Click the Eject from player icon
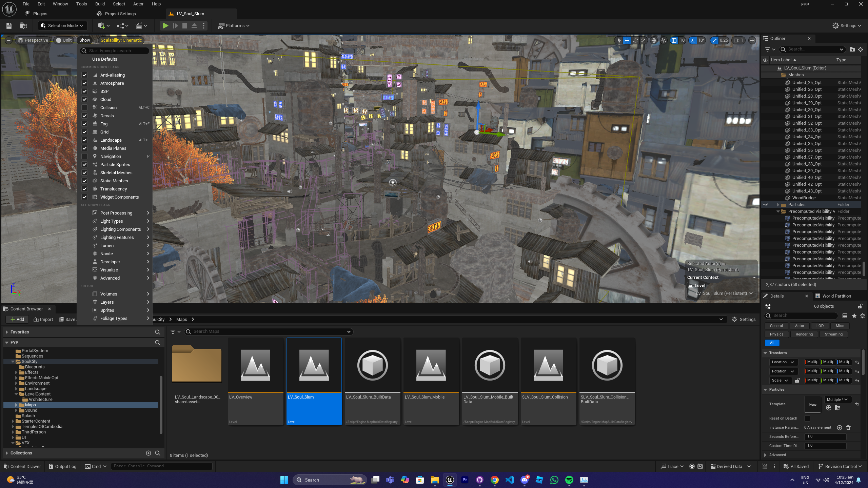The image size is (868, 488). (x=194, y=25)
